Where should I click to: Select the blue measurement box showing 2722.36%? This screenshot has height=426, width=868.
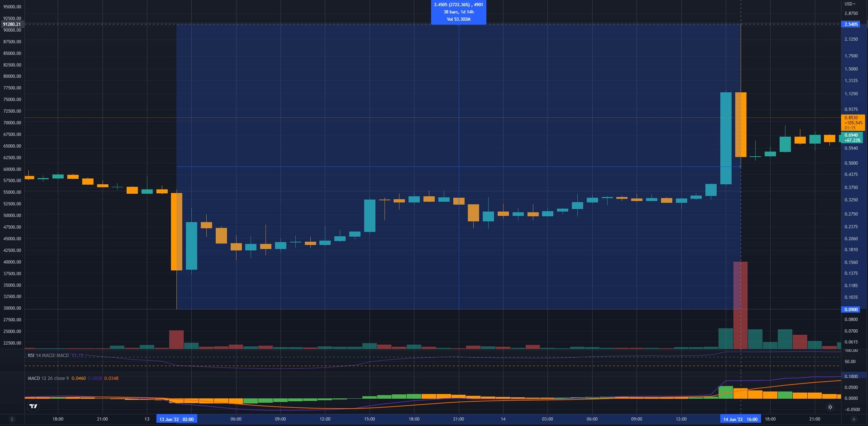click(x=458, y=12)
